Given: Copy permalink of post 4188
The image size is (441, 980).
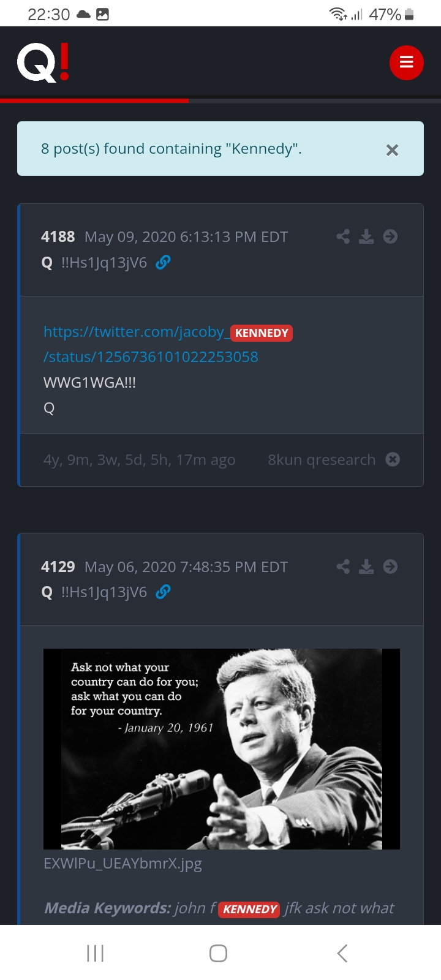Looking at the screenshot, I should coord(163,263).
